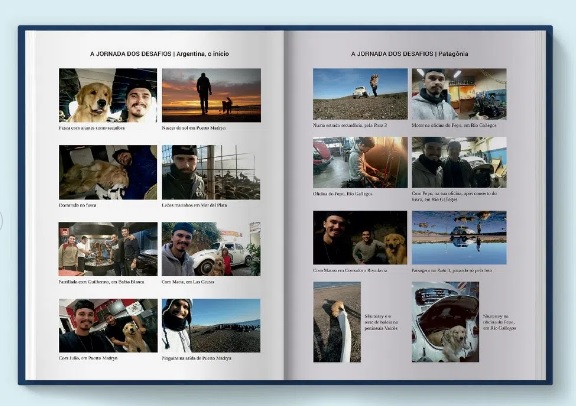Select the photo of man sleeping beside dog
The width and height of the screenshot is (576, 406).
coord(108,172)
